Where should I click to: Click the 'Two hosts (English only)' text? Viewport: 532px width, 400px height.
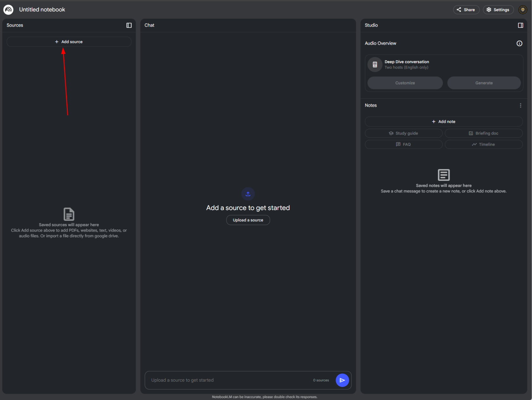[406, 67]
